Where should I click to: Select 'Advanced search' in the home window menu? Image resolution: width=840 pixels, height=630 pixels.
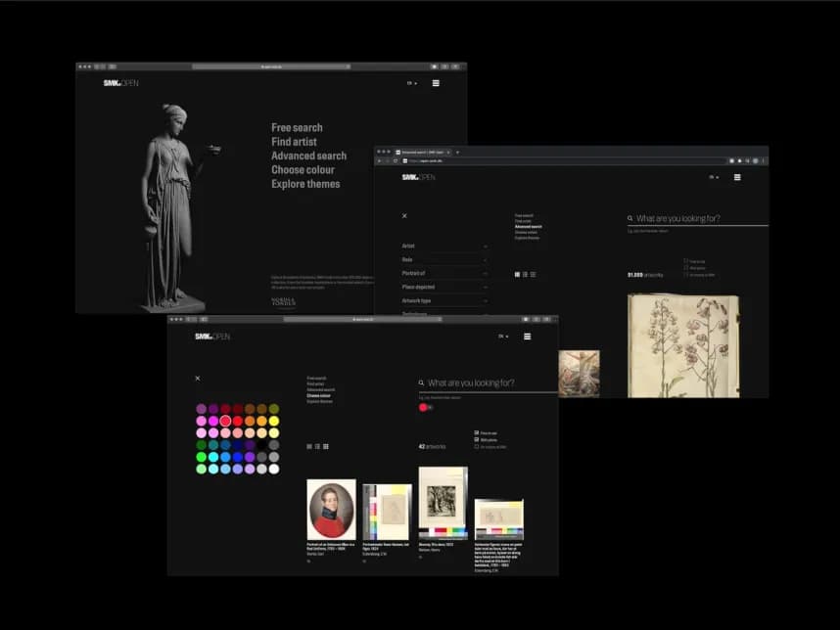(x=308, y=156)
